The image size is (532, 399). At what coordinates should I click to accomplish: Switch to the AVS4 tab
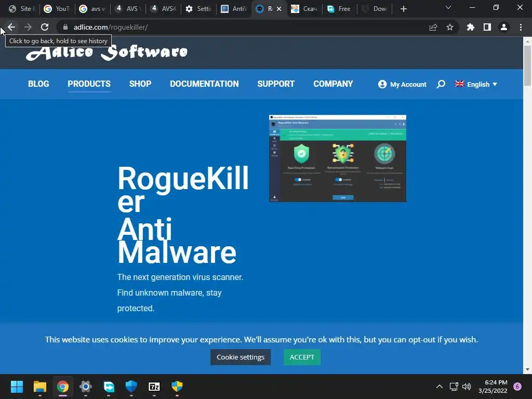click(163, 9)
